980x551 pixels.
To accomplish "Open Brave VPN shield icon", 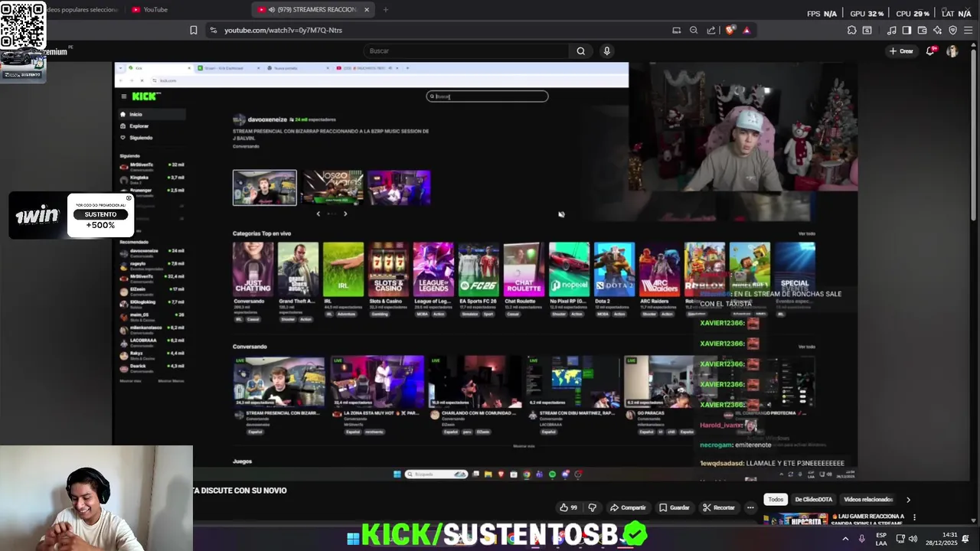I will pos(952,30).
